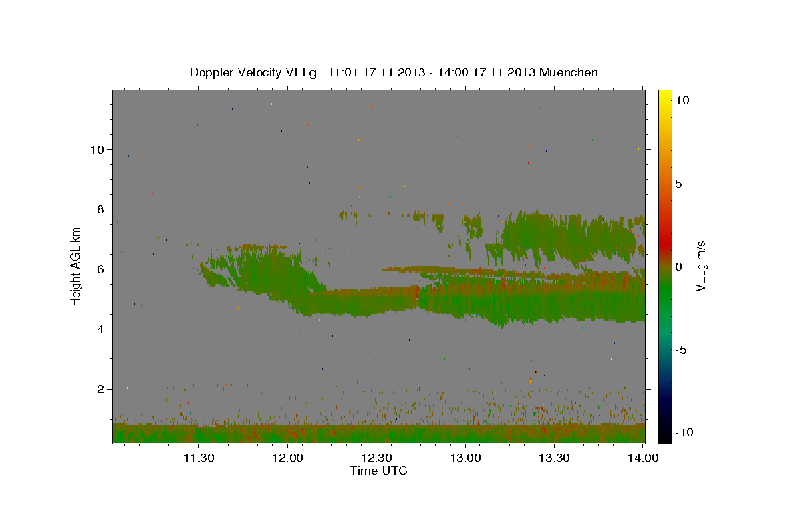Click the colorbar value 0
The height and width of the screenshot is (532, 798).
coord(678,267)
